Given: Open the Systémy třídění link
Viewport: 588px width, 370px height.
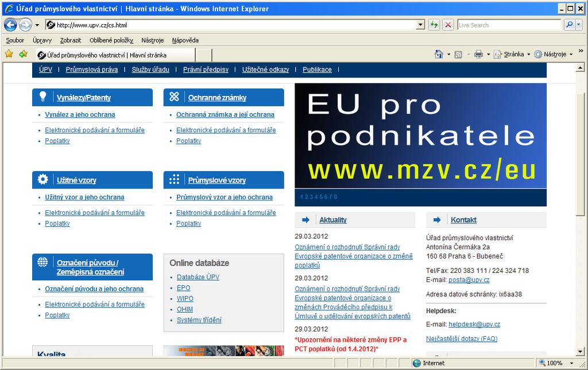Looking at the screenshot, I should pyautogui.click(x=199, y=320).
